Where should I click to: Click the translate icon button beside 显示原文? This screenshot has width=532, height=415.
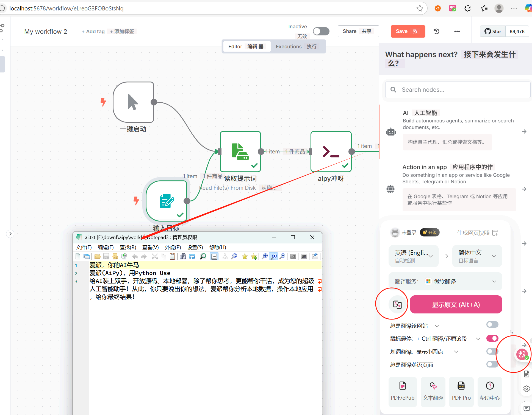click(x=398, y=304)
